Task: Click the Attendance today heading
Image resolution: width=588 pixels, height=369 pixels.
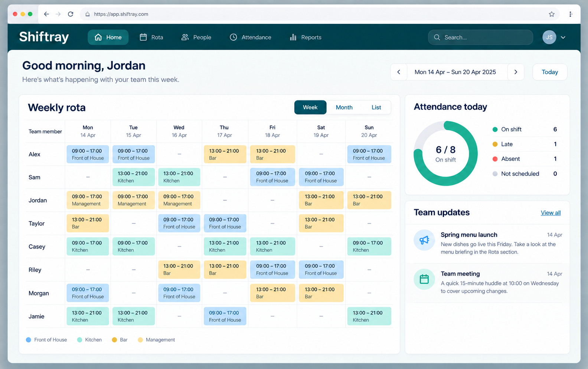Action: tap(450, 107)
